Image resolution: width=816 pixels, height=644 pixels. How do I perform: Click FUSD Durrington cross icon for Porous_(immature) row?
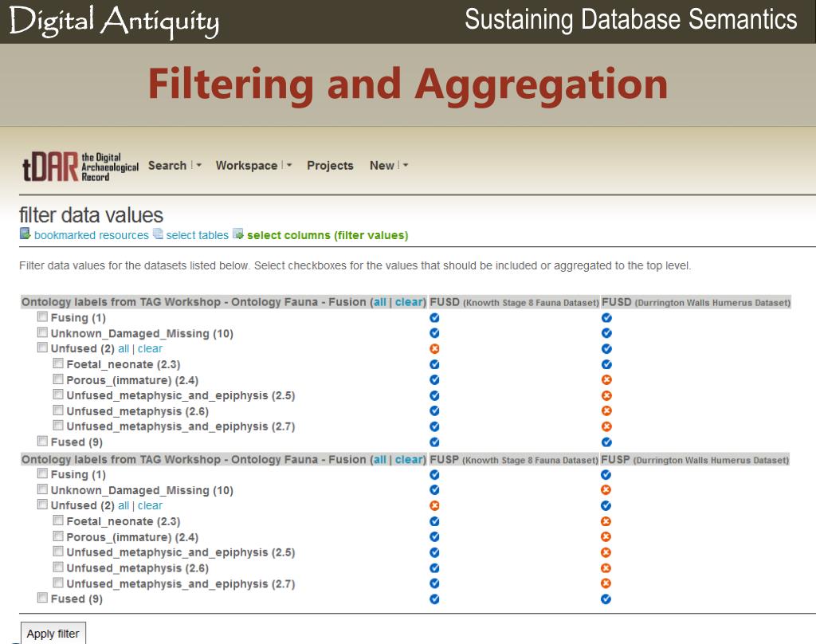[606, 379]
